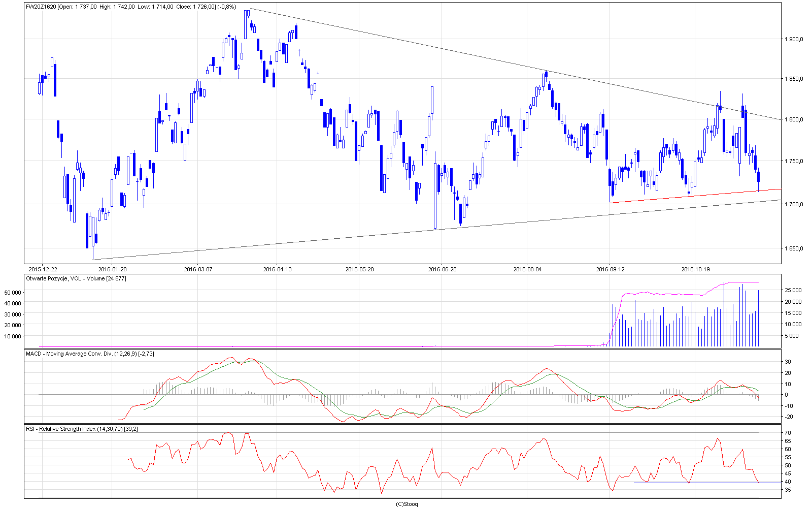Select the MACD indicator panel title
Viewport: 812px width, 508px height.
pyautogui.click(x=90, y=354)
